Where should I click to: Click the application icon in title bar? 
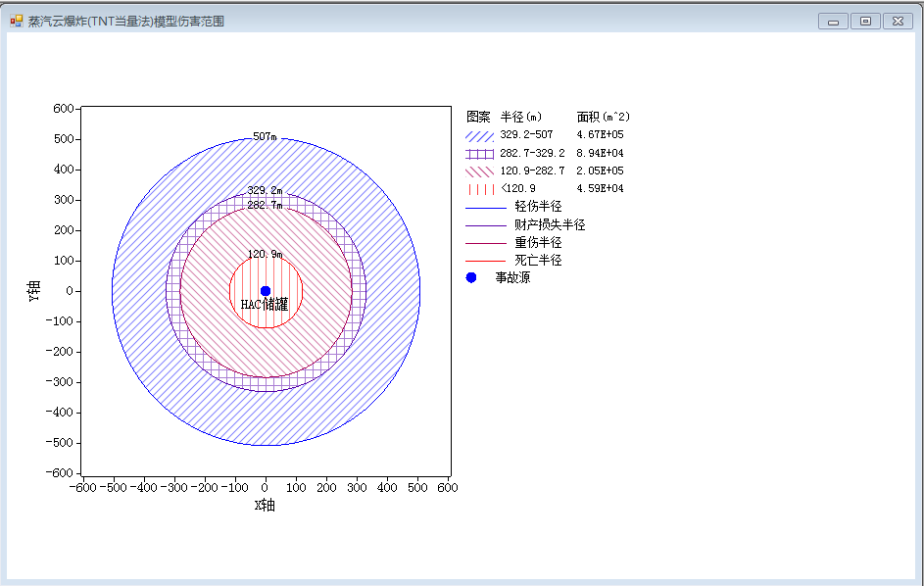tap(16, 22)
